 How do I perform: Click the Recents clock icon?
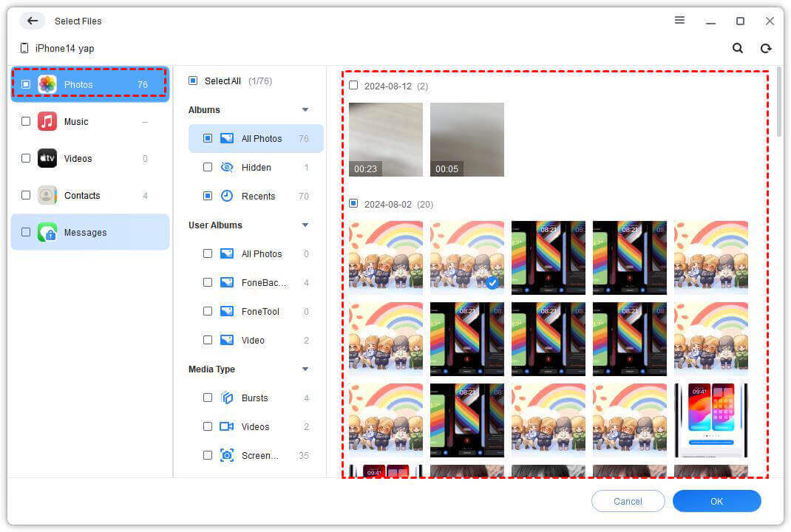[x=227, y=196]
